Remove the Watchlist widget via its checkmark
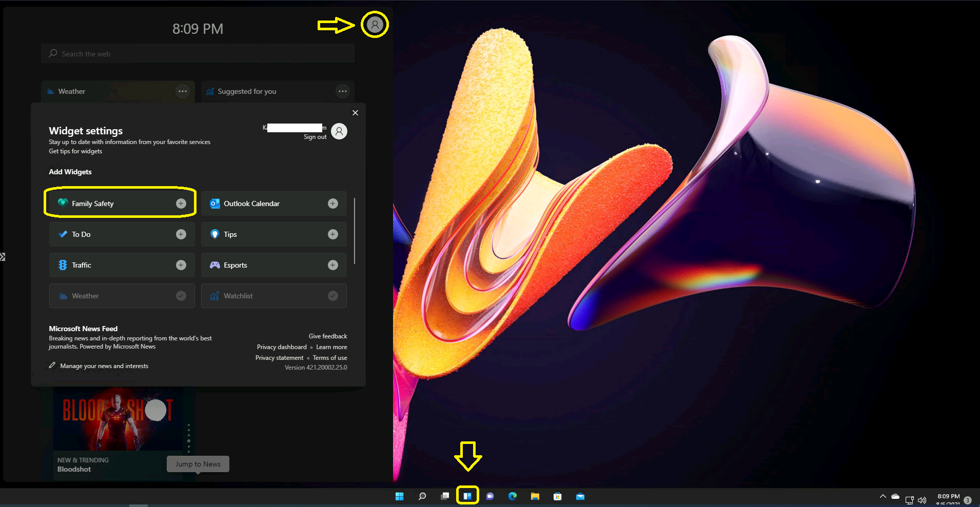The height and width of the screenshot is (507, 980). 332,295
